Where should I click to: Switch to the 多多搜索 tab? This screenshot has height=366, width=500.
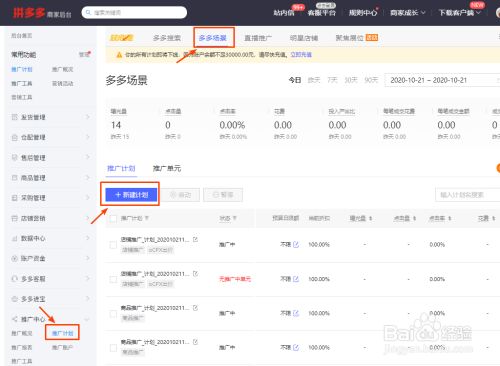[167, 38]
